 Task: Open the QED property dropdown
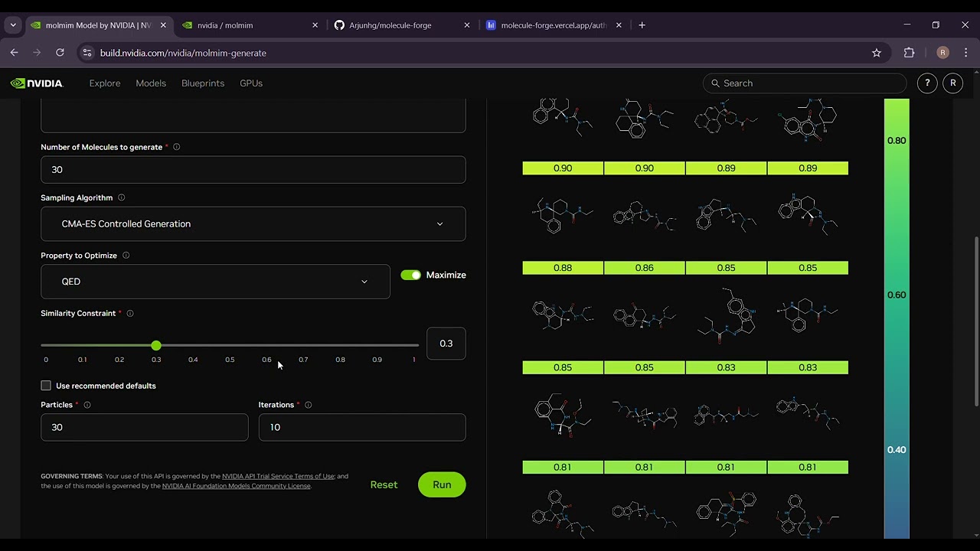pyautogui.click(x=215, y=282)
